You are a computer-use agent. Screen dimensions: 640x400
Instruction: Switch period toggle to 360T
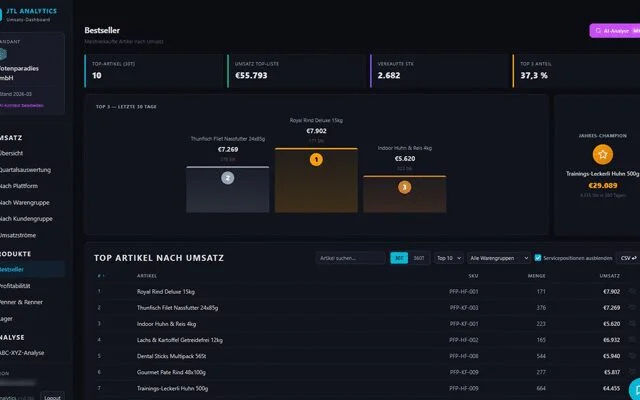point(418,257)
